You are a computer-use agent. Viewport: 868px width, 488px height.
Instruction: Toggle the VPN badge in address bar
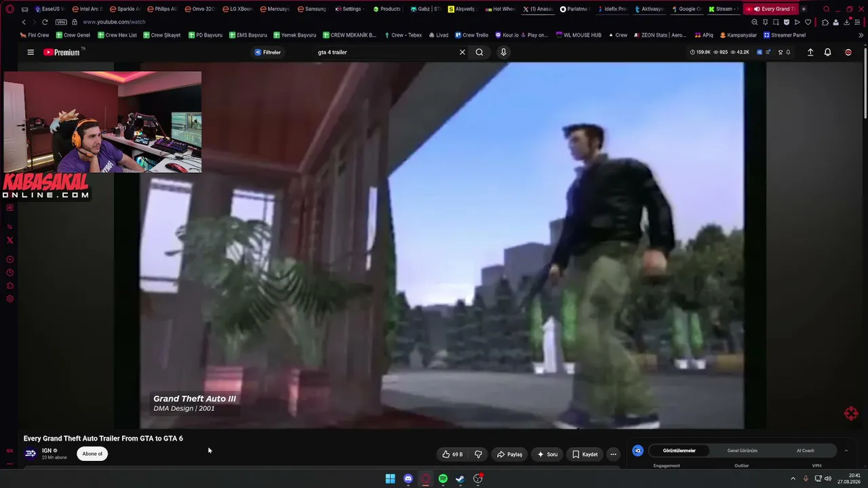pyautogui.click(x=61, y=22)
